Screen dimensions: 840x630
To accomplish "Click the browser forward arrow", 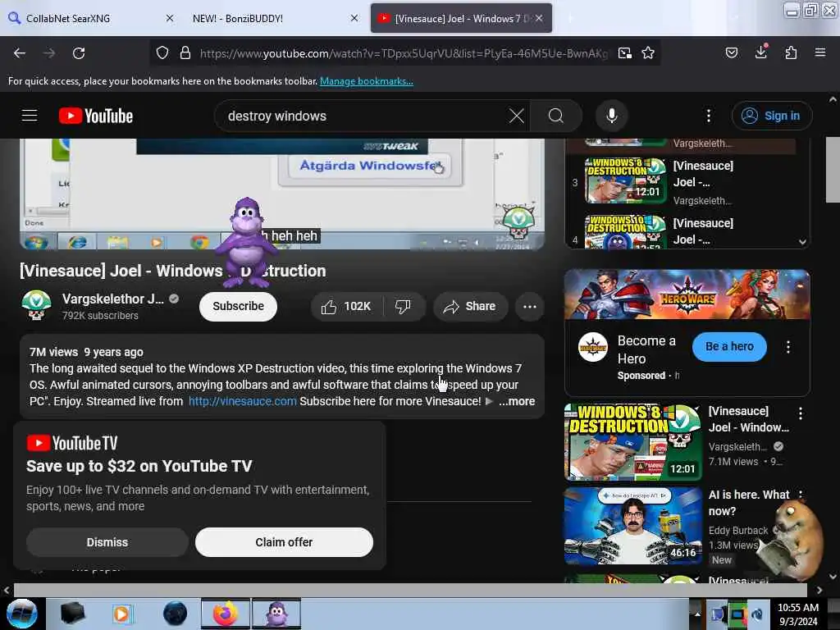I will (x=49, y=53).
